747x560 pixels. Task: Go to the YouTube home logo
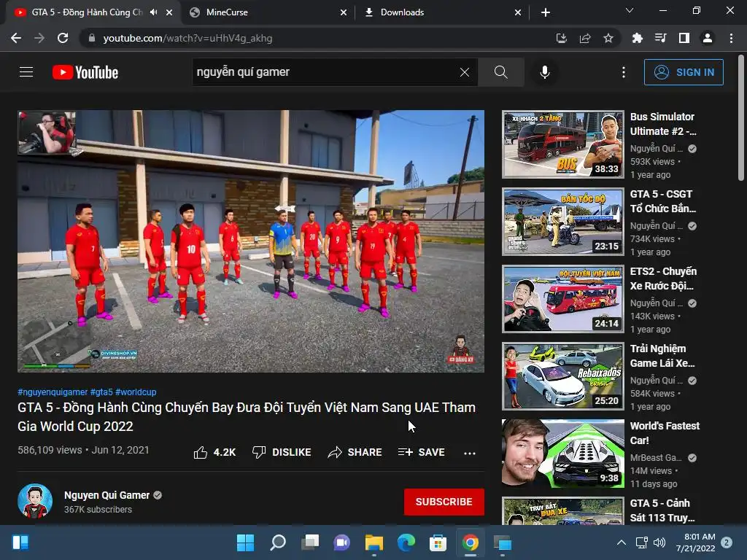click(85, 72)
